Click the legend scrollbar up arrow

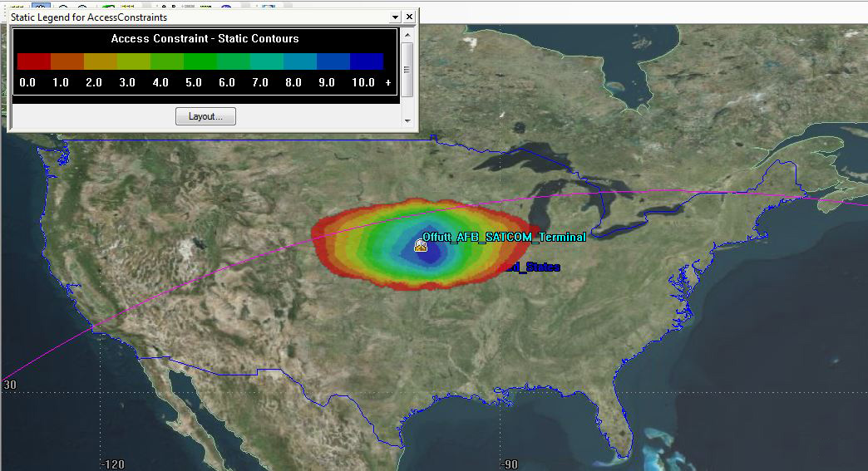[407, 34]
